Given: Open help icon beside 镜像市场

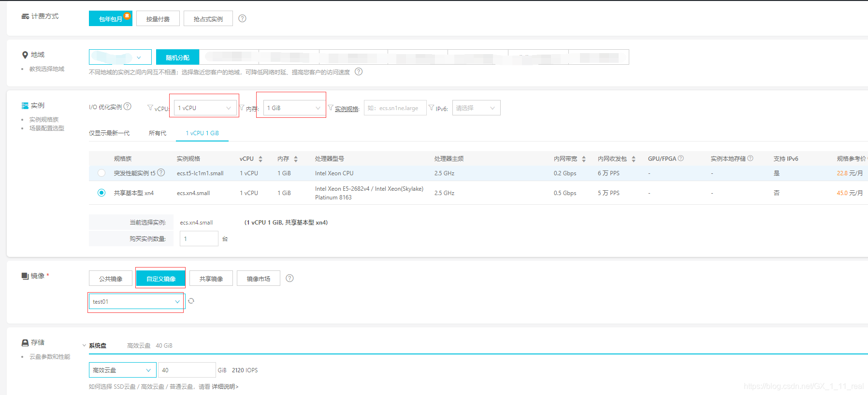Looking at the screenshot, I should [x=289, y=278].
